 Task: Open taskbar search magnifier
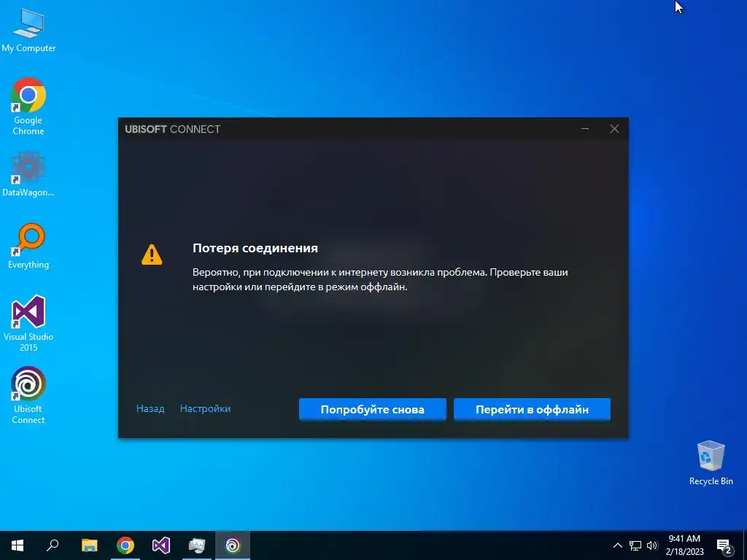coord(53,545)
